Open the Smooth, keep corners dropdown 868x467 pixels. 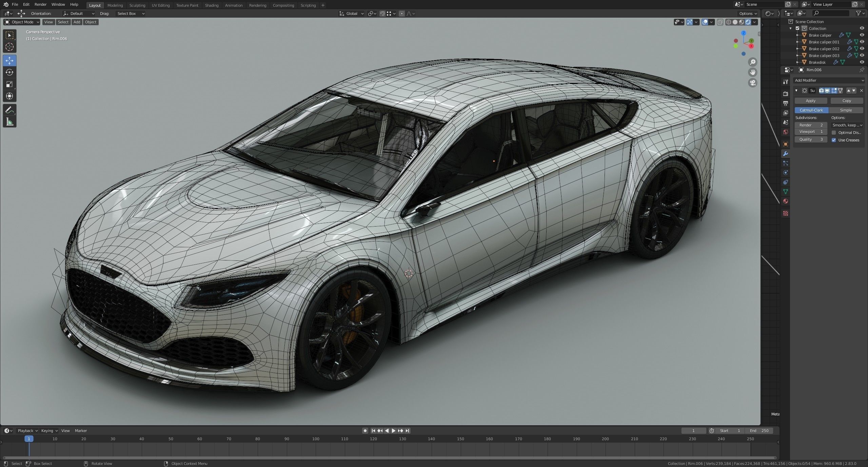[x=847, y=125]
